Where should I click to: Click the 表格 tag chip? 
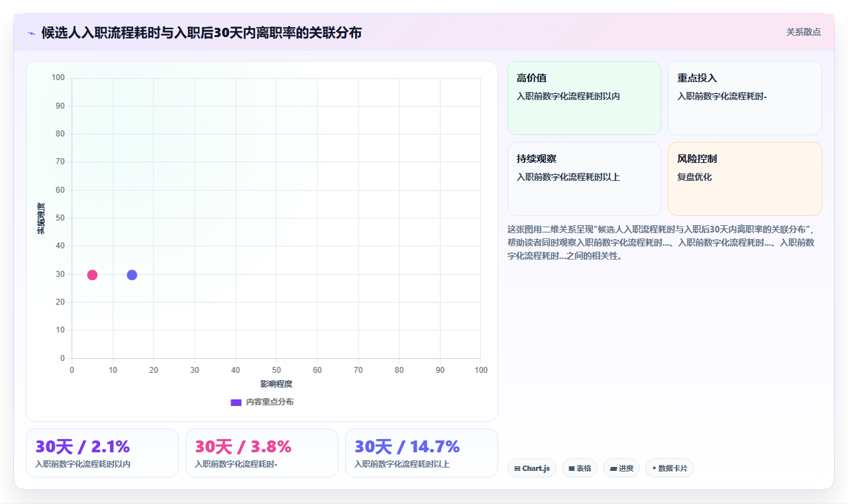[x=580, y=468]
